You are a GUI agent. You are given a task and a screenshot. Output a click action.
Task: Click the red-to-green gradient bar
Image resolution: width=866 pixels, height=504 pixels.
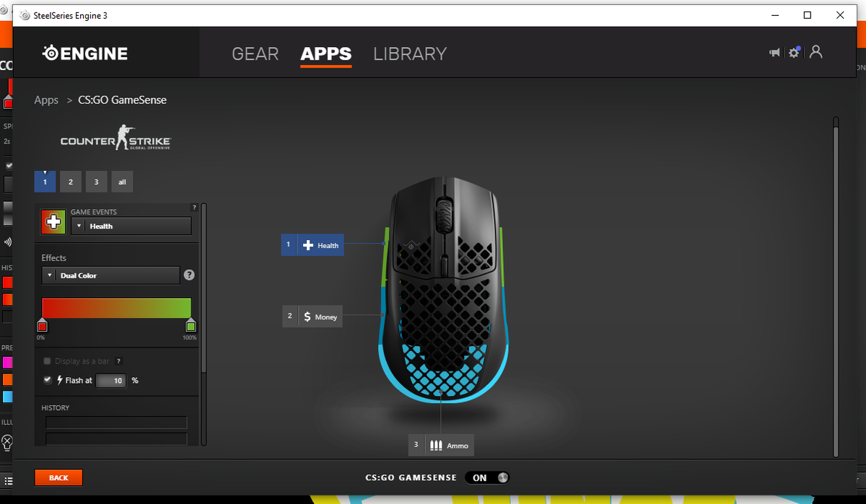116,308
